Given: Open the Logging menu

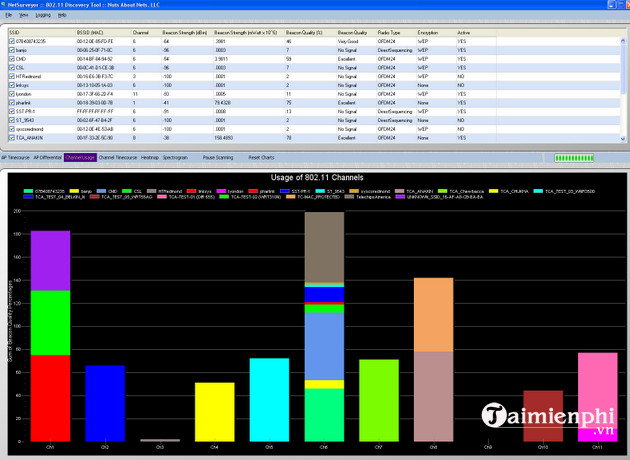Looking at the screenshot, I should (x=43, y=15).
